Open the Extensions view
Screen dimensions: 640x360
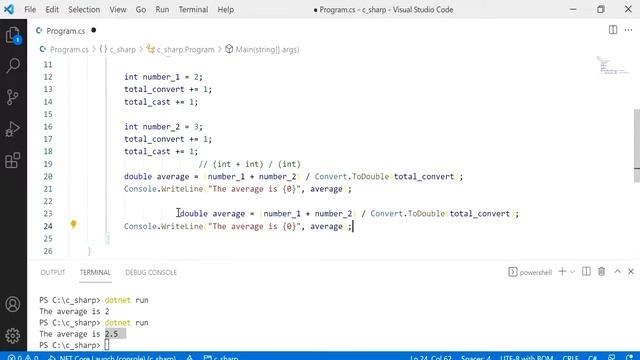[x=13, y=160]
